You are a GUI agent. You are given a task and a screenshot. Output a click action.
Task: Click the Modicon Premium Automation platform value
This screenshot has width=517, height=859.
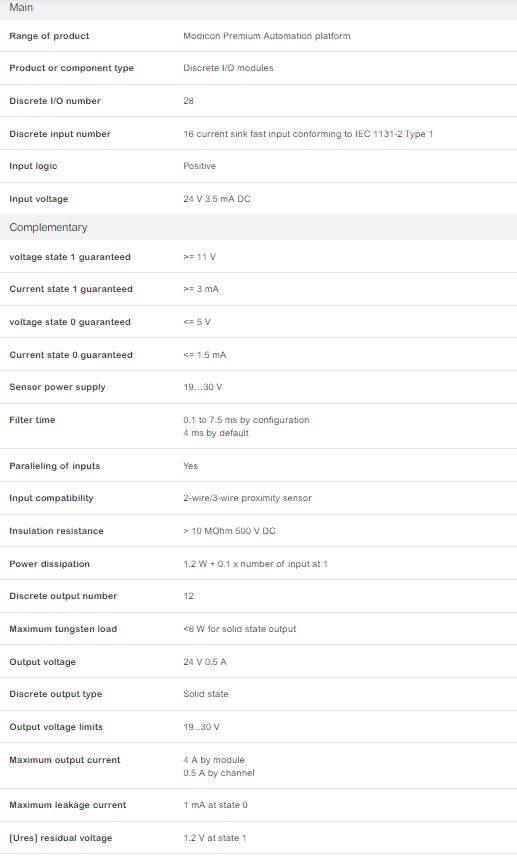click(x=267, y=36)
